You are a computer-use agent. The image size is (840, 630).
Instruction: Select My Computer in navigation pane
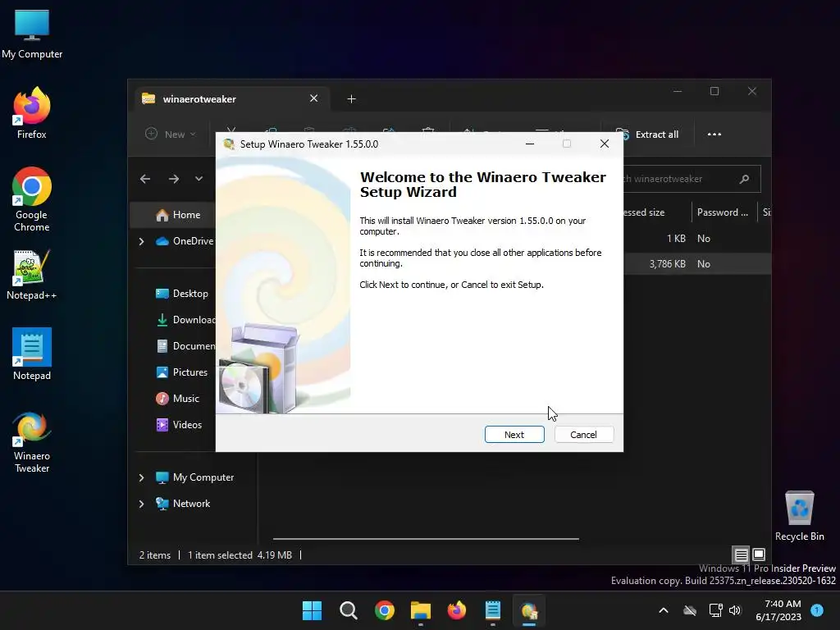tap(194, 477)
